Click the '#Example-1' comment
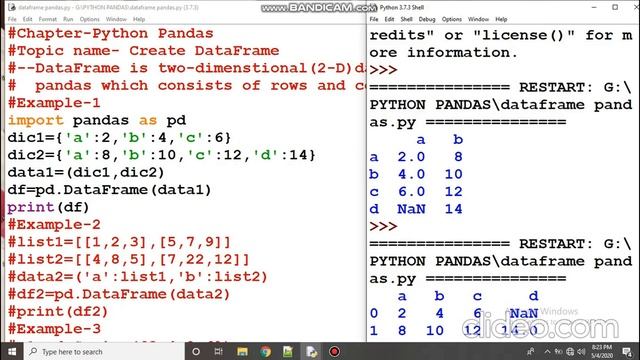This screenshot has height=360, width=640. (x=54, y=103)
